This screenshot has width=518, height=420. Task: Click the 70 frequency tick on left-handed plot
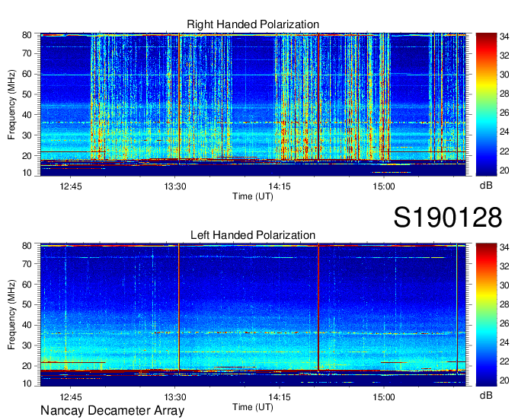(27, 263)
